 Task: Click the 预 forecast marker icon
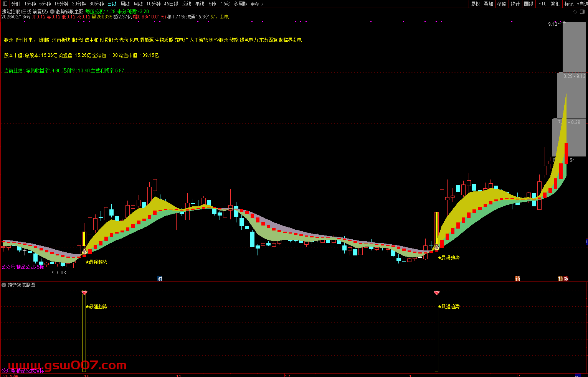517,279
